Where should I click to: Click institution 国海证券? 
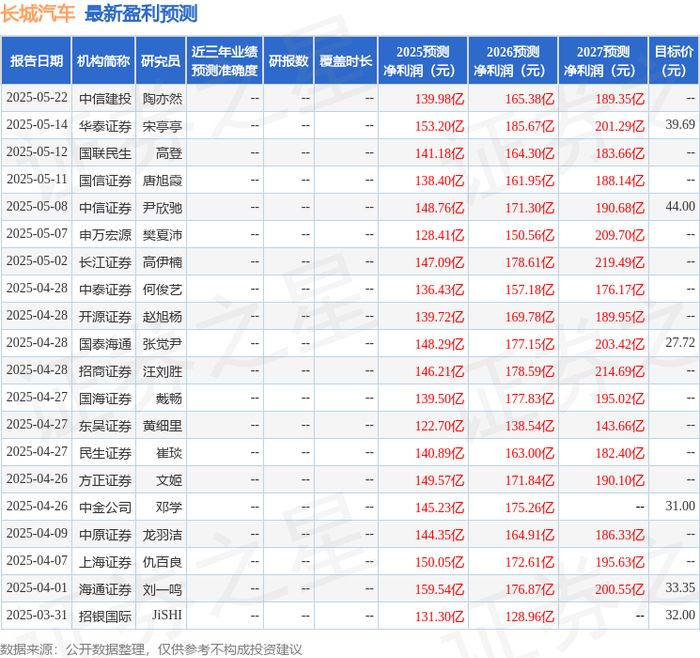pos(105,398)
